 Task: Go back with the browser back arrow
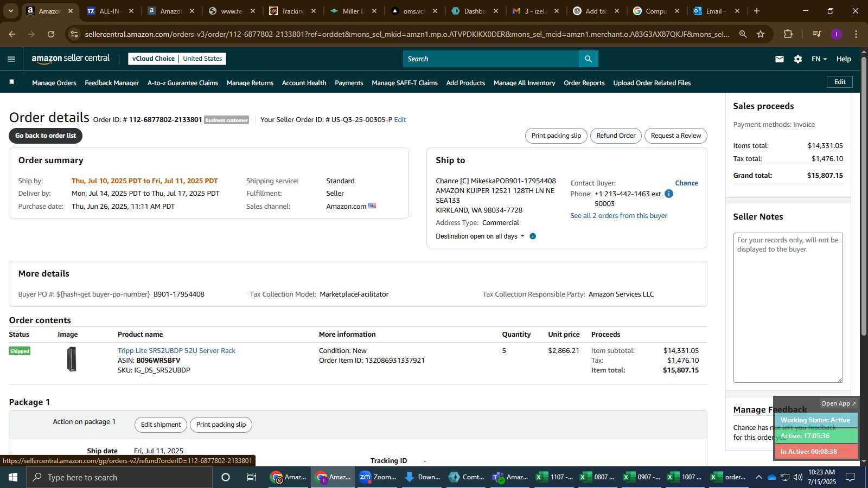tap(12, 34)
